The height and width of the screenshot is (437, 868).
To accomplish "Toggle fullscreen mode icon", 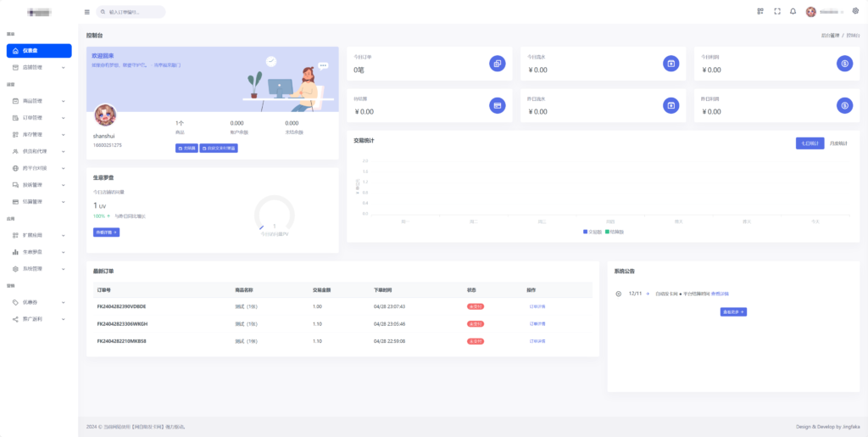I will tap(776, 12).
